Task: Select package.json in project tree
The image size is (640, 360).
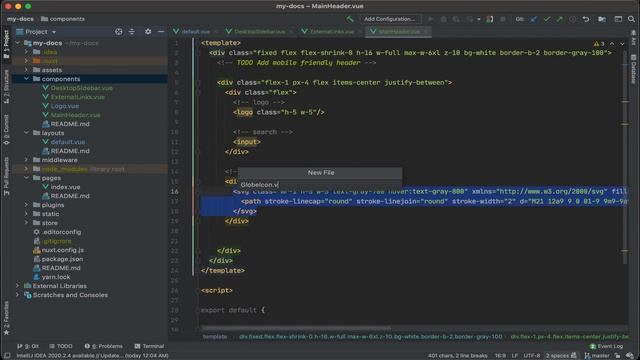Action: [x=62, y=259]
